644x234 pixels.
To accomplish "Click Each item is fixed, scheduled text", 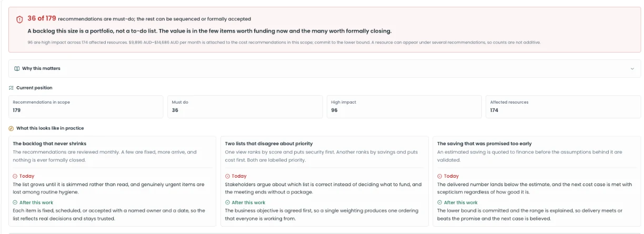I will pyautogui.click(x=109, y=215).
